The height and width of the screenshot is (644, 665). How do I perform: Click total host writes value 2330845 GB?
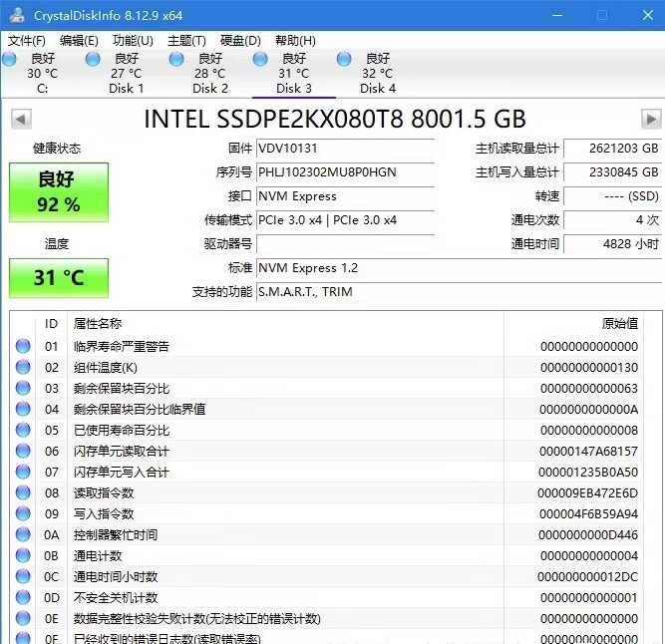(612, 172)
